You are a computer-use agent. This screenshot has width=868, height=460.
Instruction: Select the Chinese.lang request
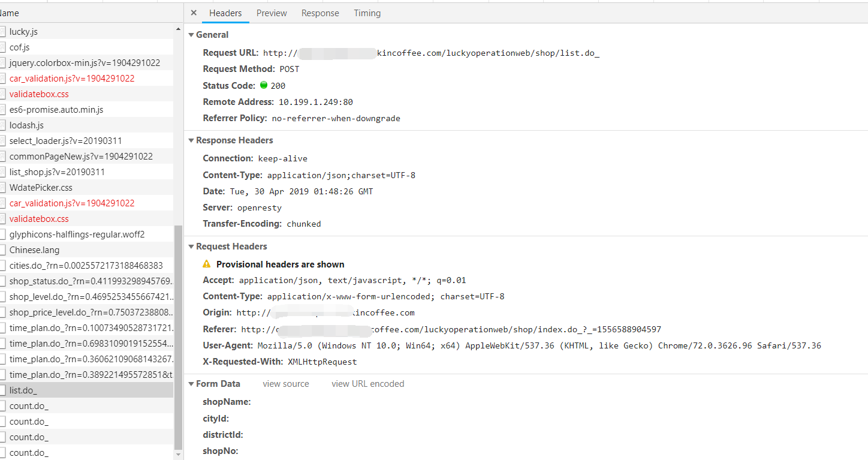86,249
